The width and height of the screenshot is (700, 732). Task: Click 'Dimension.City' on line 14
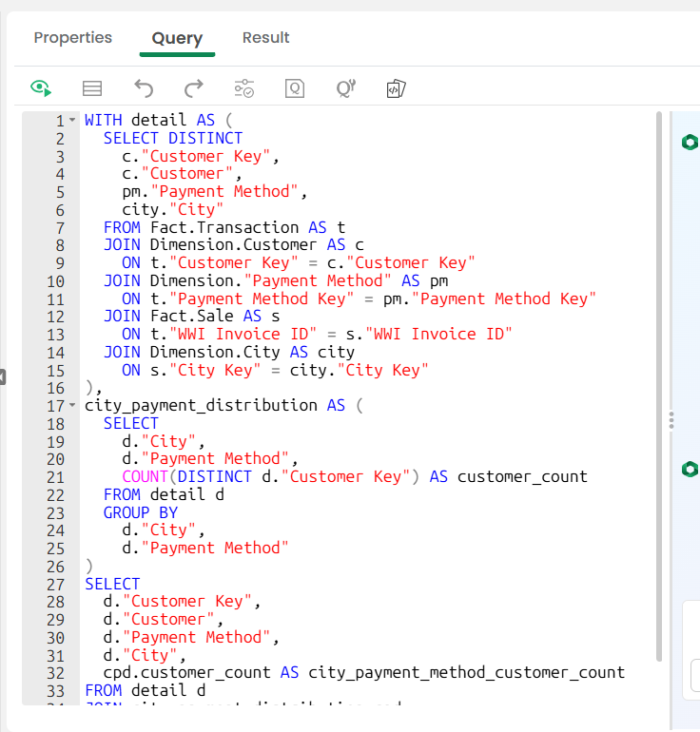[x=215, y=352]
